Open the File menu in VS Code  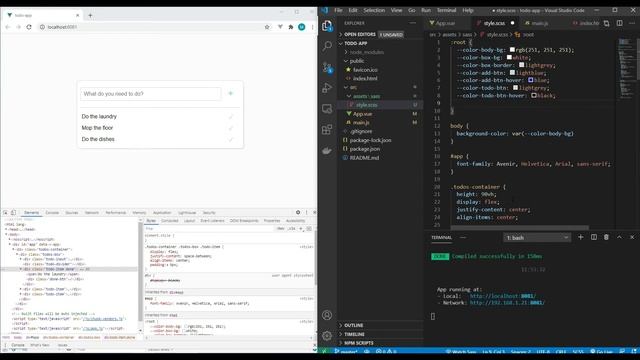pyautogui.click(x=338, y=10)
